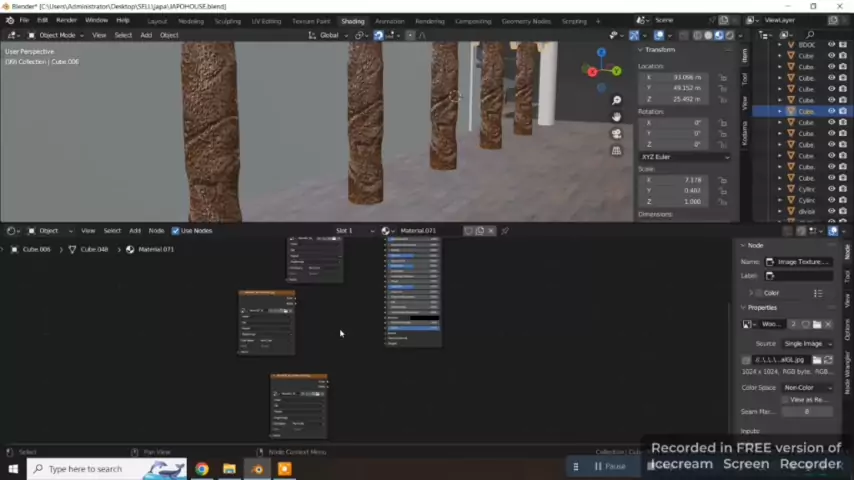Screen dimensions: 854x480
Task: Open the XYZ Euler rotation mode dropdown
Action: click(685, 157)
